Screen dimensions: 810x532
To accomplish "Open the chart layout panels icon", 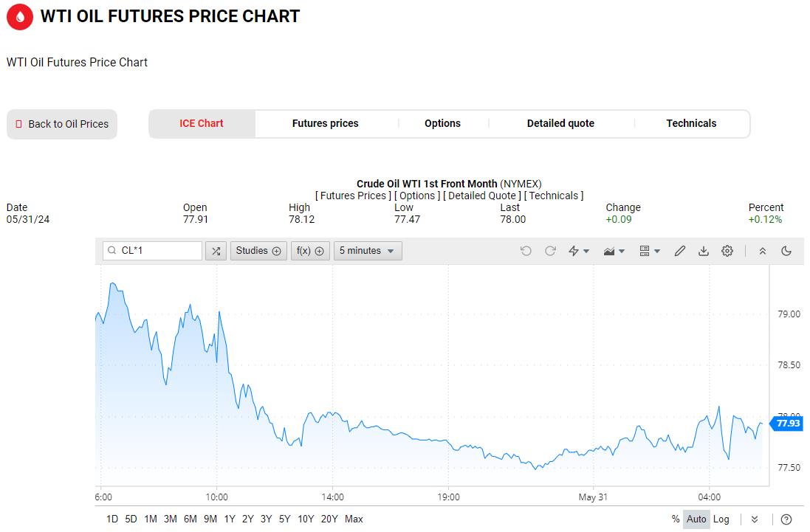I will (x=644, y=251).
